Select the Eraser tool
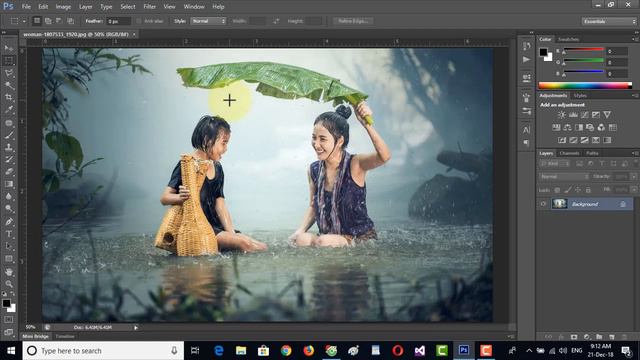640x360 pixels. (9, 171)
